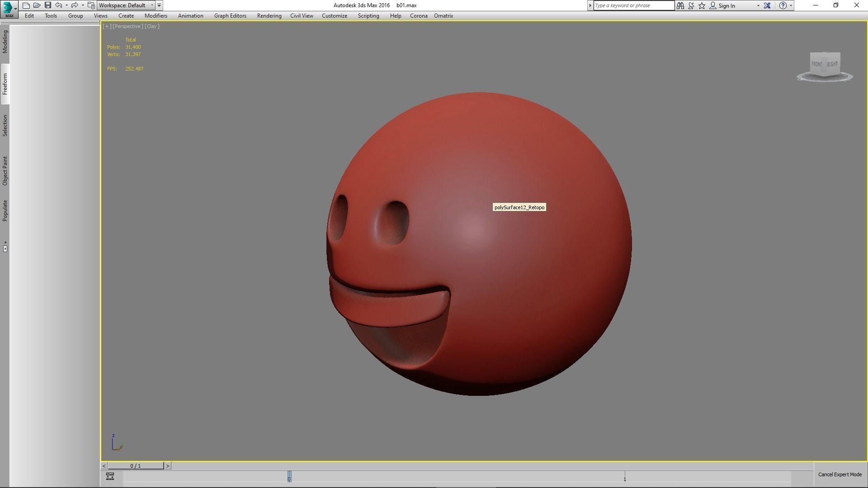The image size is (868, 488).
Task: Switch to the Selection ribbon tab
Action: click(5, 126)
